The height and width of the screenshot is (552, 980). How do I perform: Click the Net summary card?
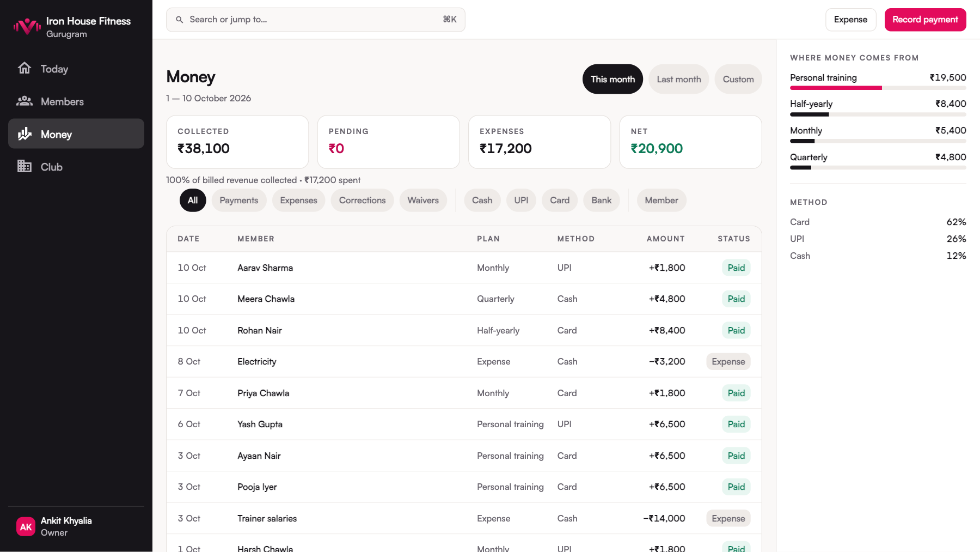[x=690, y=142]
